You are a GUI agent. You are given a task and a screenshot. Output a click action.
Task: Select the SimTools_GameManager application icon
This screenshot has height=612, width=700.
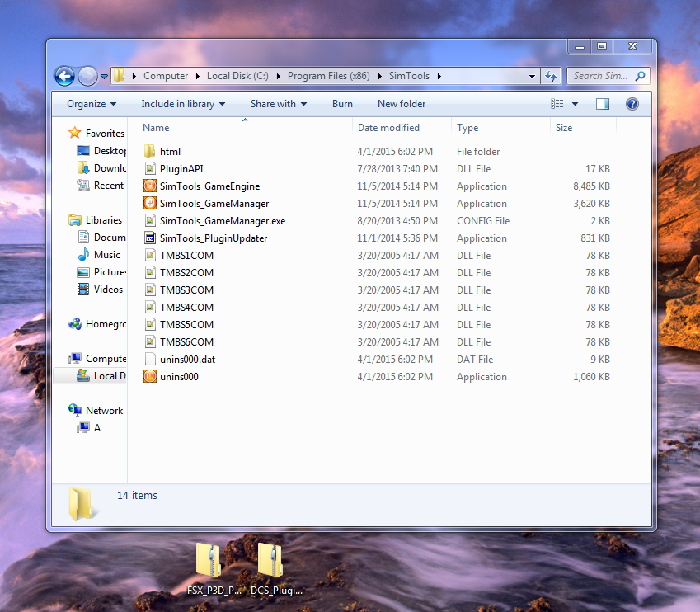pos(149,204)
